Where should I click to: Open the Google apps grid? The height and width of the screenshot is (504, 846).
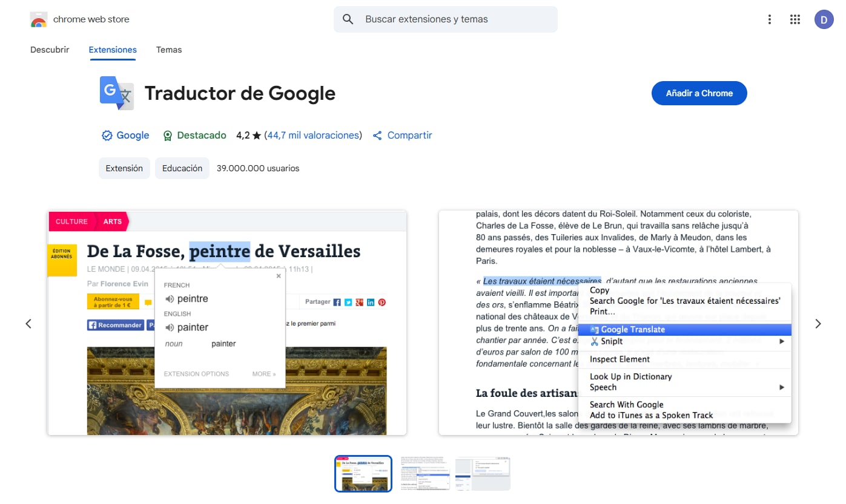point(795,19)
